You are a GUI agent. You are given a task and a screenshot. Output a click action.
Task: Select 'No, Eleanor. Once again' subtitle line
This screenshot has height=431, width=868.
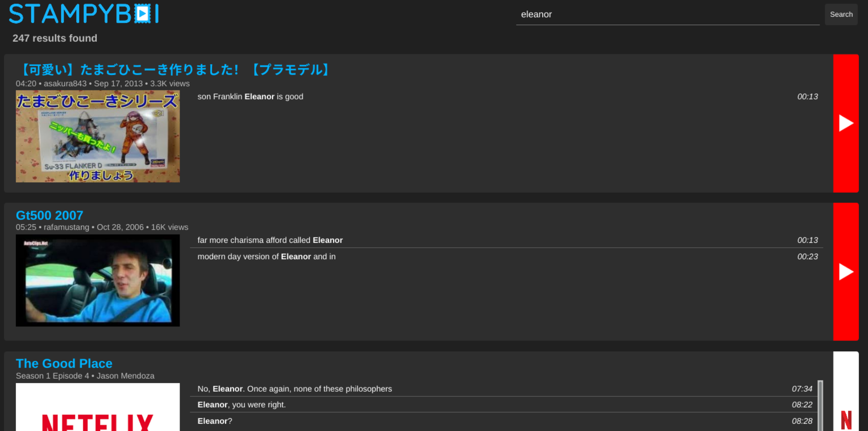[503, 389]
